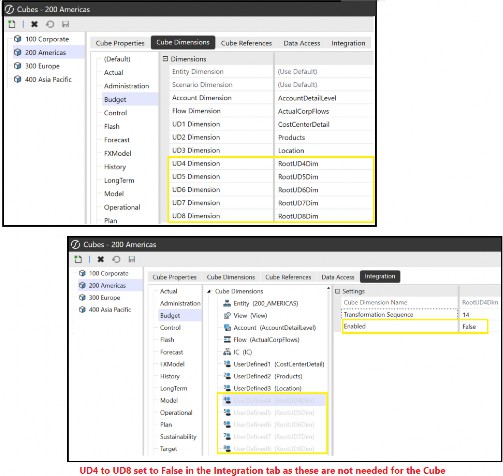
Task: Collapse the Settings section expander
Action: 337,291
